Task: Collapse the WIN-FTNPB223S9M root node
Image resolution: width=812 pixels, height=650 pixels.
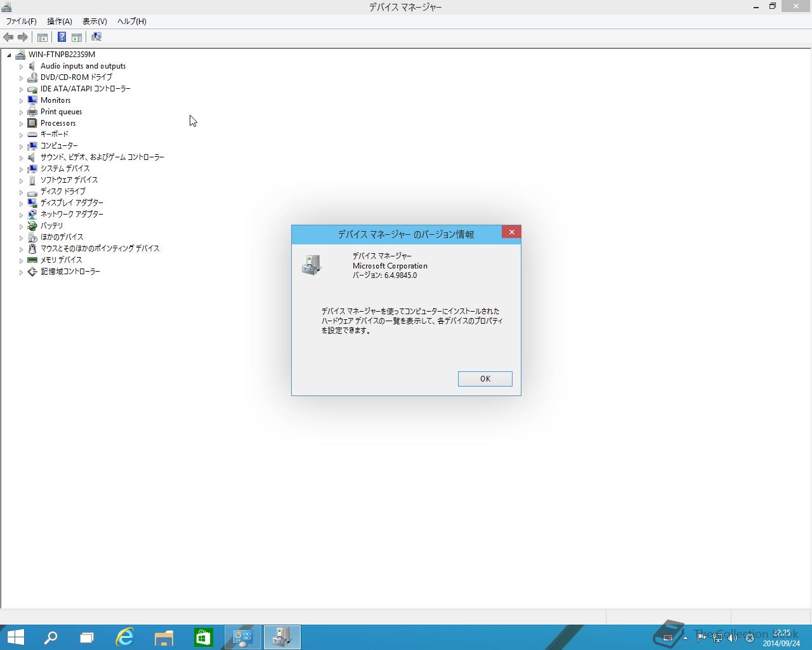Action: 9,55
